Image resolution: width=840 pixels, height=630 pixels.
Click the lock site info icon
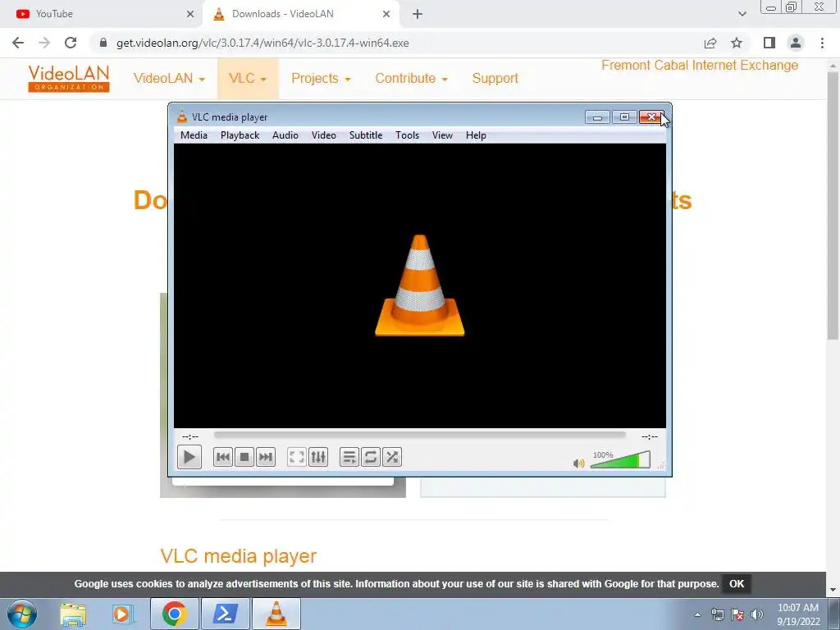tap(103, 43)
